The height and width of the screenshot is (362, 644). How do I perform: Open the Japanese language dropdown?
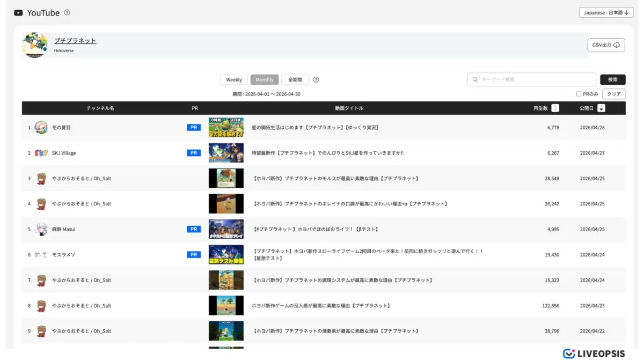coord(606,12)
